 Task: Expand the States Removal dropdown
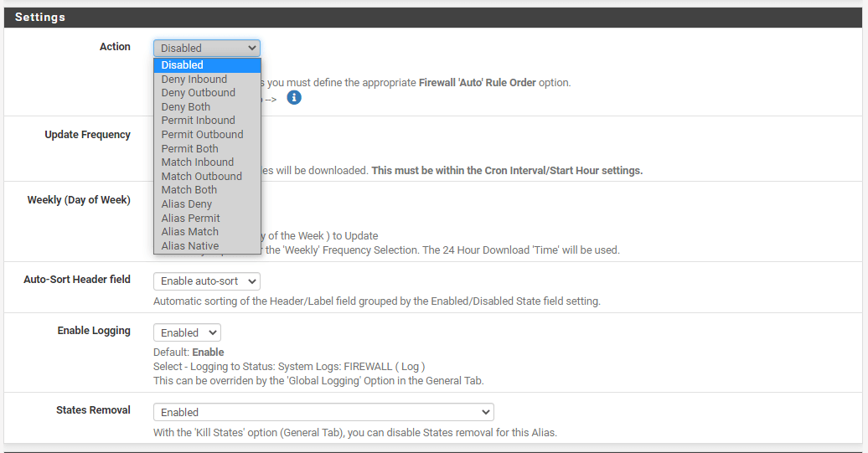click(323, 413)
